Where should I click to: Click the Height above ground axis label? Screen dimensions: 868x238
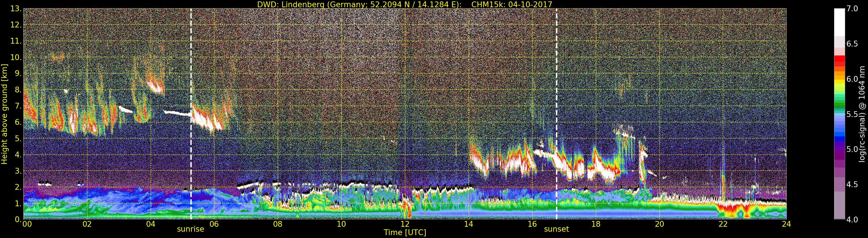click(x=4, y=114)
